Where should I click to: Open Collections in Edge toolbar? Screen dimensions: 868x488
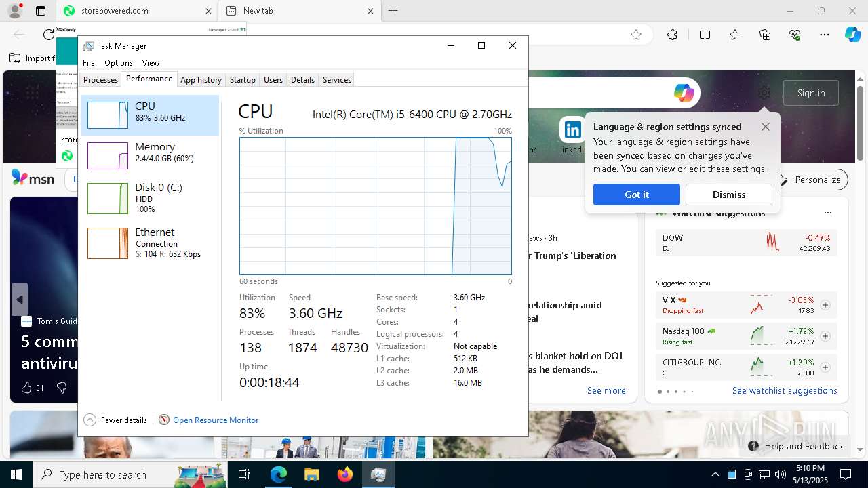[x=765, y=35]
